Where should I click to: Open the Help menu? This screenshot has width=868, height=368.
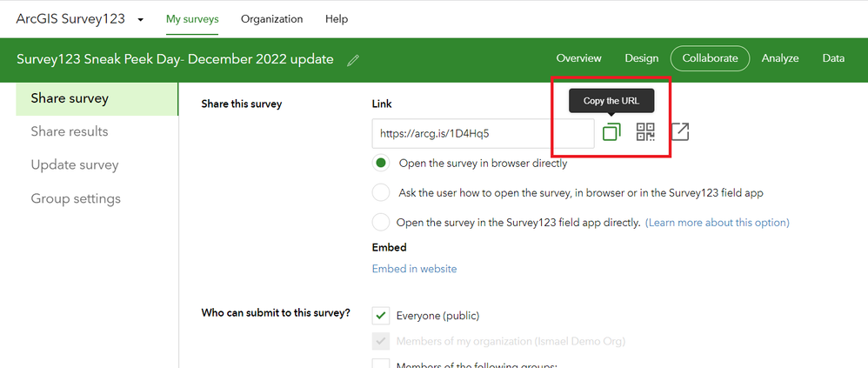pos(337,19)
